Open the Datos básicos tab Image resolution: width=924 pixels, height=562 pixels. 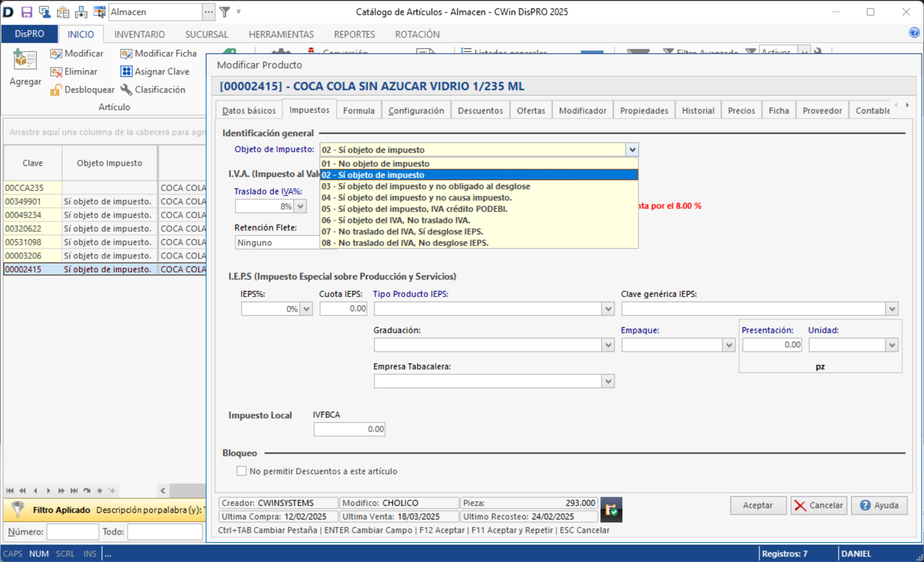[x=249, y=111]
